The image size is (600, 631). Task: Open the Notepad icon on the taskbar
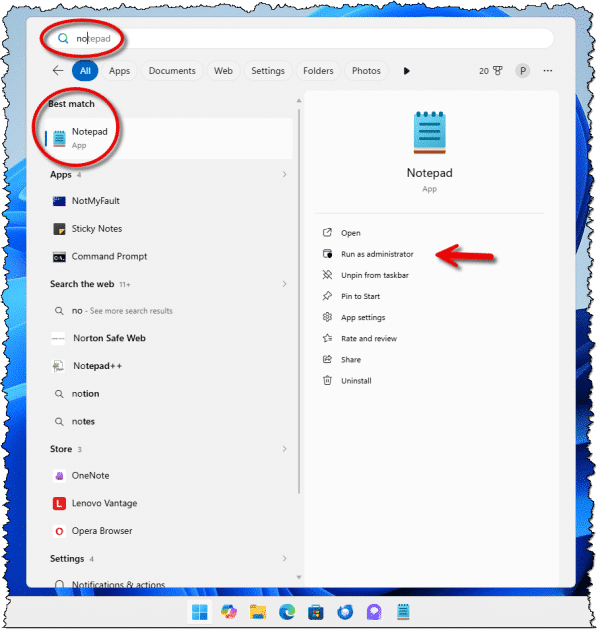(403, 612)
